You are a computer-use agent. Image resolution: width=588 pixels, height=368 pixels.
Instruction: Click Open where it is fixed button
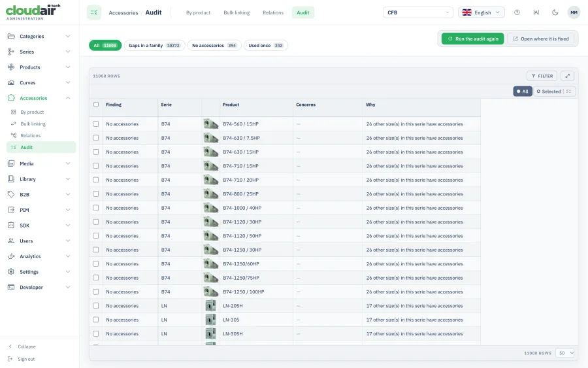click(x=541, y=39)
